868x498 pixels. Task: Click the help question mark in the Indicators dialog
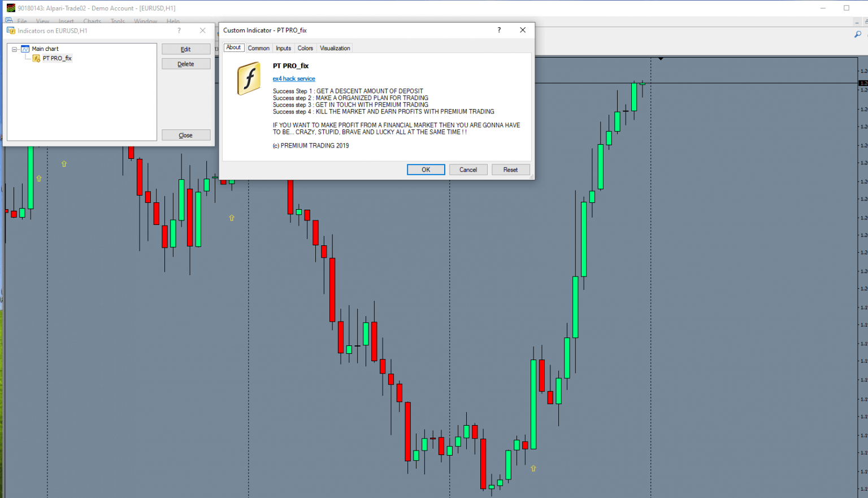point(179,31)
